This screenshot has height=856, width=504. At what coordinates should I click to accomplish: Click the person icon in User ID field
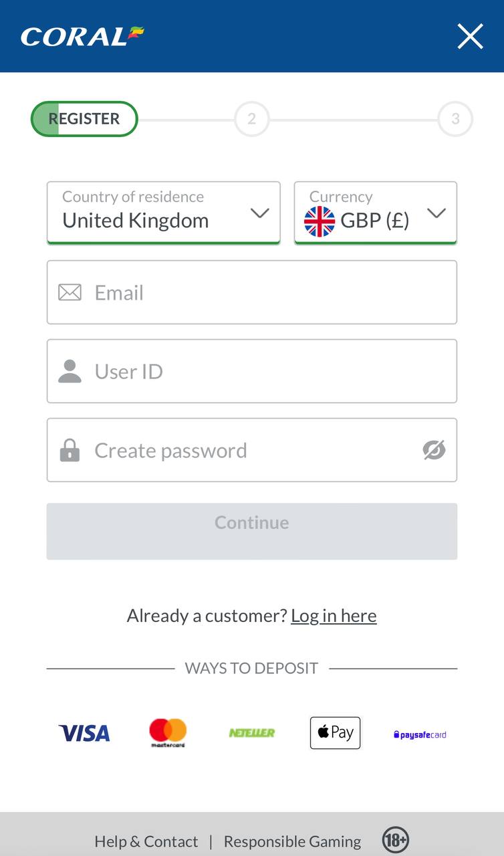[70, 371]
